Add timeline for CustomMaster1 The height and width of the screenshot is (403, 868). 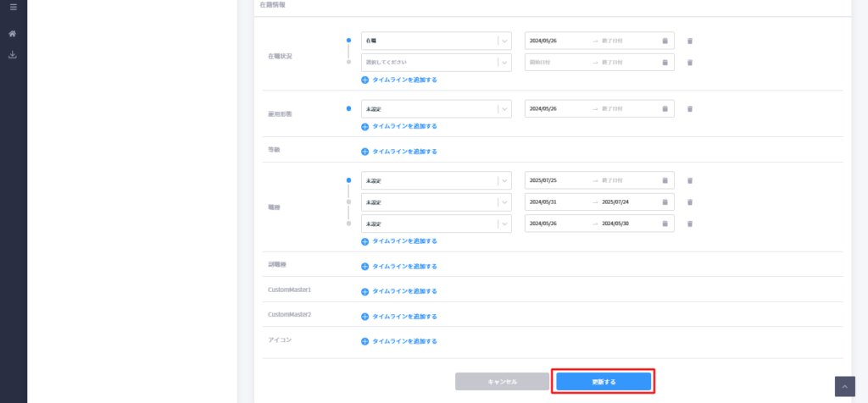399,291
